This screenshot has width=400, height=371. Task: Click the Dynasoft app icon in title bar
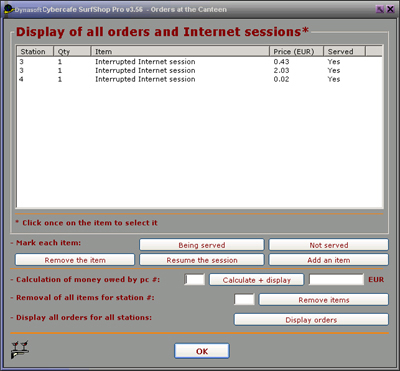pos(9,9)
